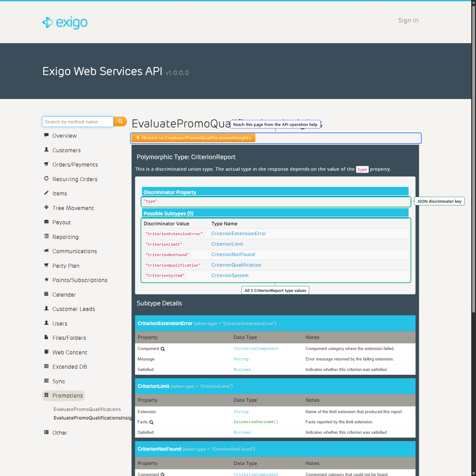
Task: Click magnifier beside Component in CriterionExtensionError table
Action: 163,349
